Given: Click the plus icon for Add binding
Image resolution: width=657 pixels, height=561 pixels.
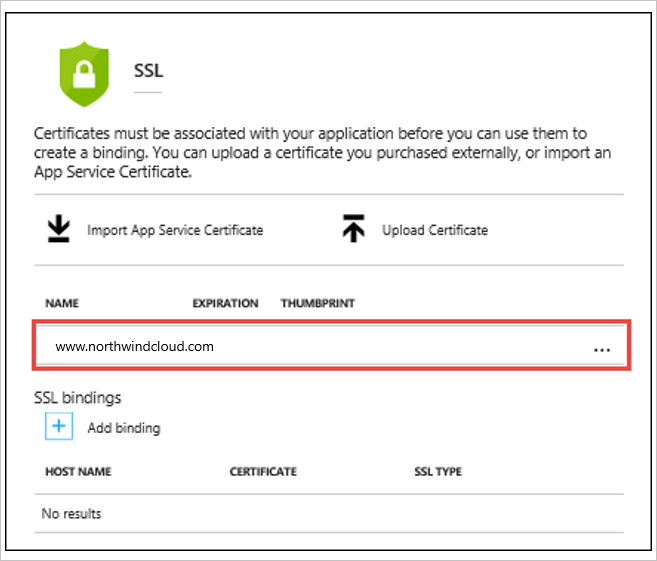Looking at the screenshot, I should pos(59,426).
